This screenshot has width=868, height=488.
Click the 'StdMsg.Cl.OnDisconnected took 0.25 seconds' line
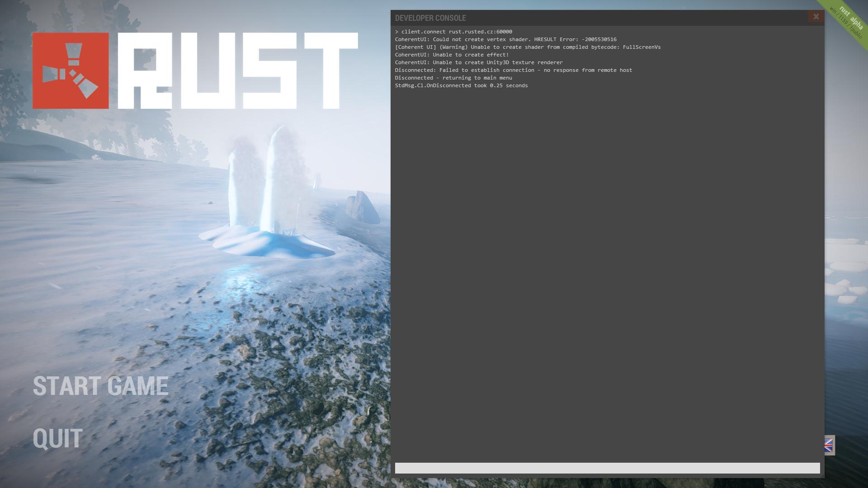tap(461, 85)
